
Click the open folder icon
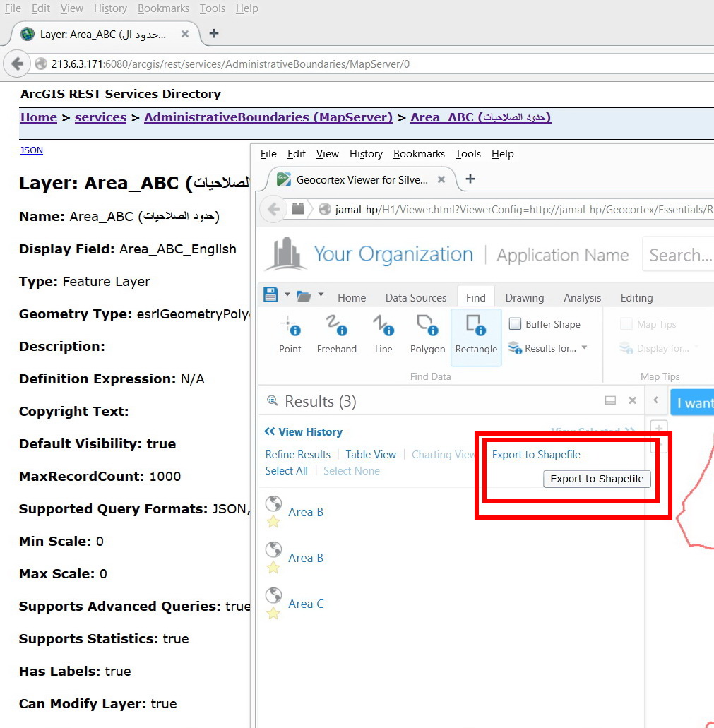pyautogui.click(x=304, y=296)
